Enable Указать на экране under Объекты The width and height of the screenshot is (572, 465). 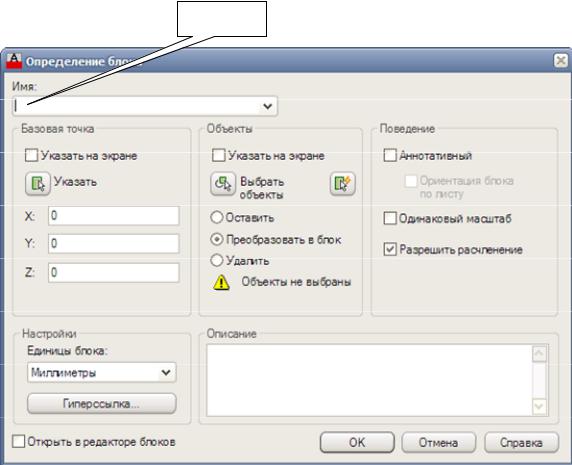pos(219,155)
